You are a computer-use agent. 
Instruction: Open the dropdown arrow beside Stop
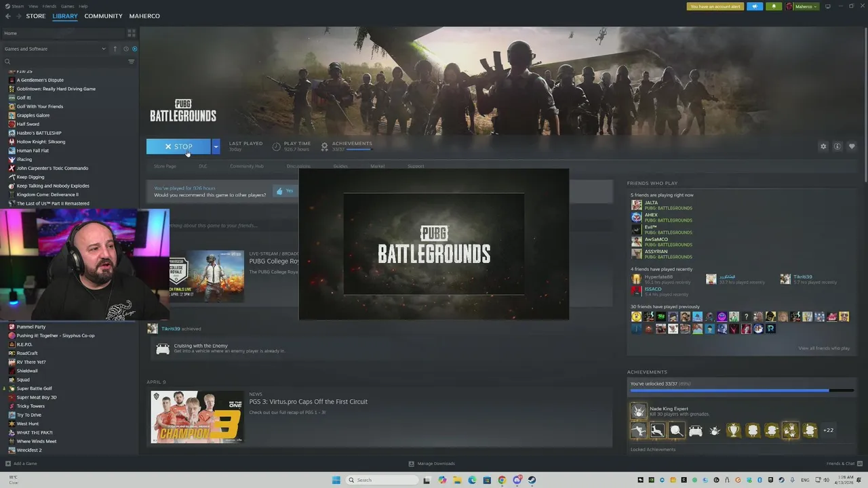[216, 146]
